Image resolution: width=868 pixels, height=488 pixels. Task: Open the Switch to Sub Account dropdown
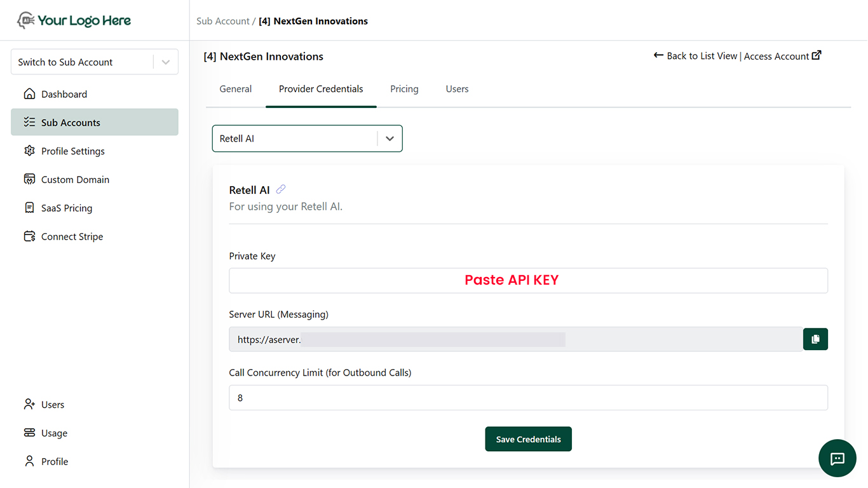click(95, 62)
